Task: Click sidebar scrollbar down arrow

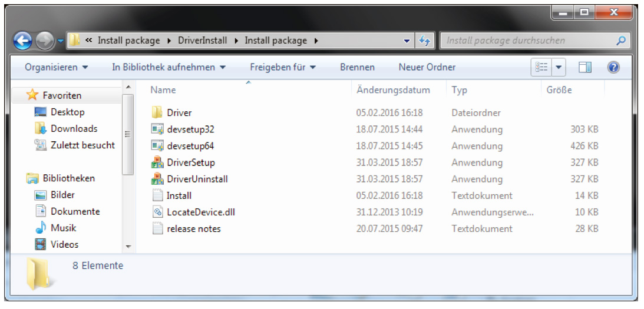Action: (x=128, y=247)
